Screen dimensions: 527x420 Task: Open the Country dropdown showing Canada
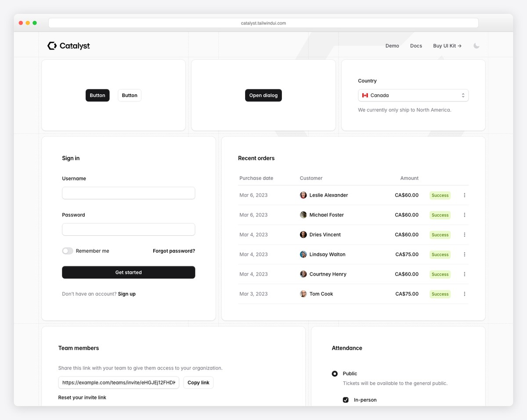413,95
